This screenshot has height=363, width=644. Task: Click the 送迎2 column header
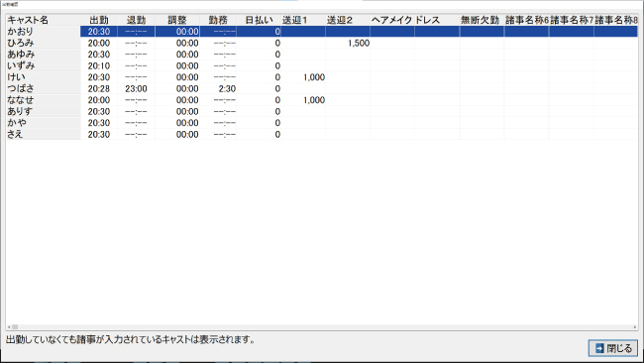point(348,20)
